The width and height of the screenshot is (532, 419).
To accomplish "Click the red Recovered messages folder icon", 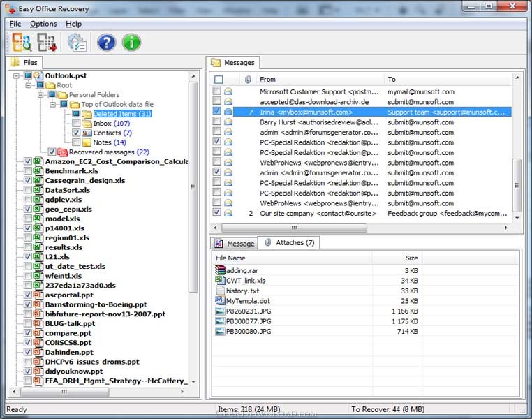I will [x=62, y=152].
